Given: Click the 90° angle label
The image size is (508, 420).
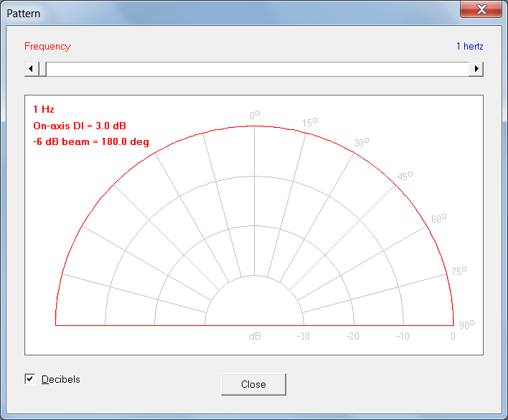Looking at the screenshot, I should click(x=466, y=325).
